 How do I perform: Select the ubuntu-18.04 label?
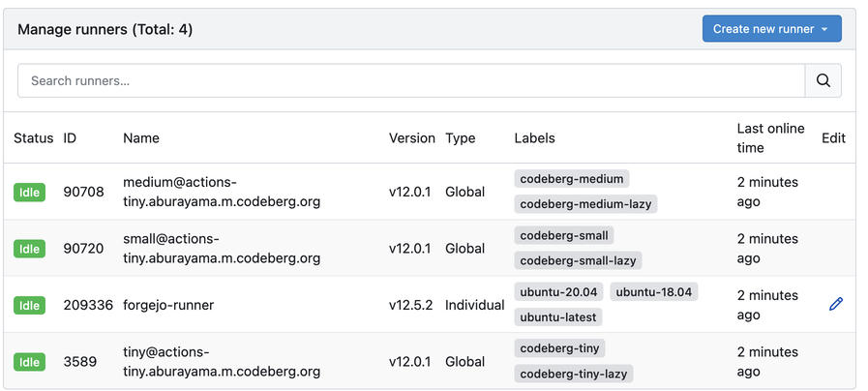pos(654,291)
